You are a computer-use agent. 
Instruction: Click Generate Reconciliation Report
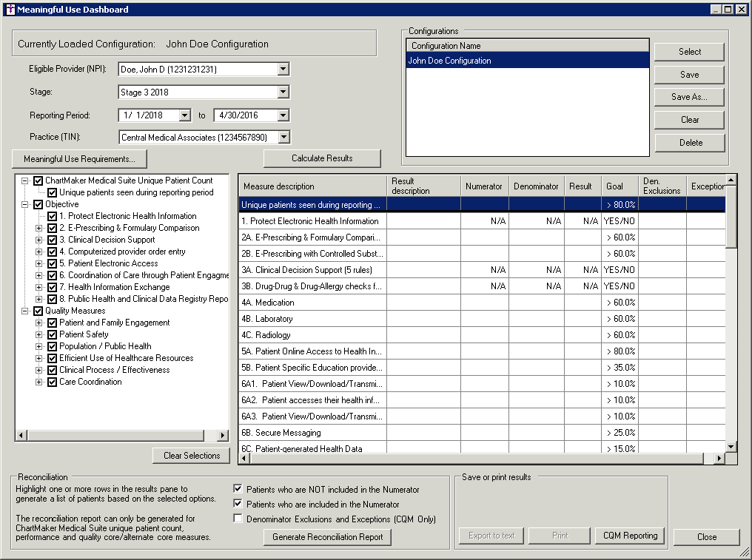pyautogui.click(x=328, y=538)
